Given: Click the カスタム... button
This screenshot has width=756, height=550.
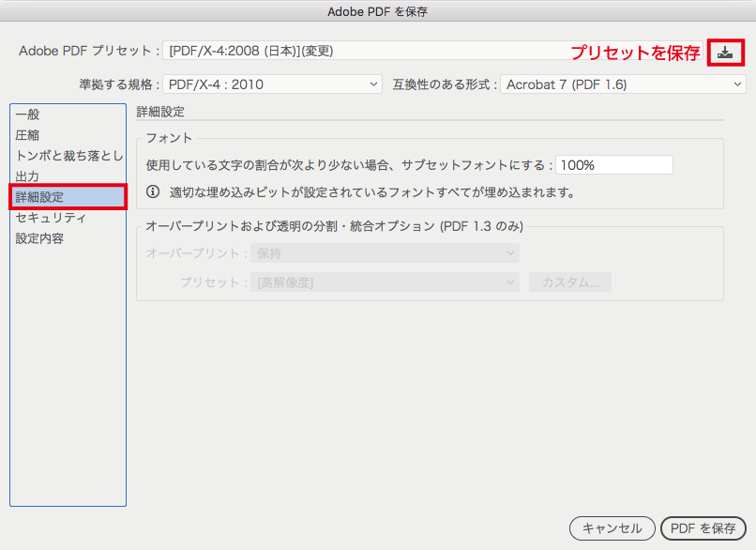Looking at the screenshot, I should 570,283.
